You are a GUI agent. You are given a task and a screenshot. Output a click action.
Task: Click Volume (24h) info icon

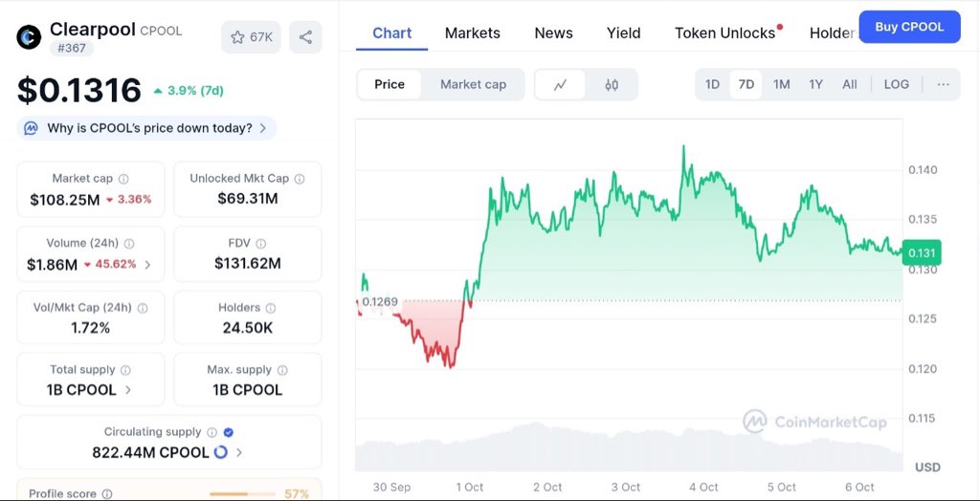click(x=129, y=244)
